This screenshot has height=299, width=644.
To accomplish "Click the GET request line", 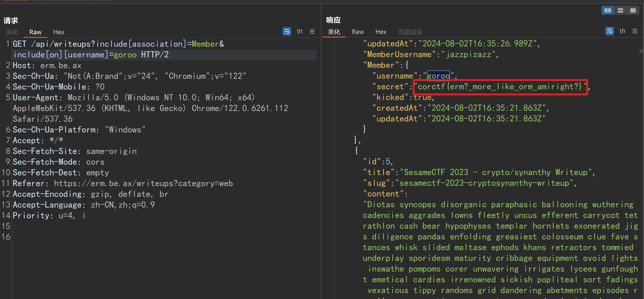I will pos(118,44).
